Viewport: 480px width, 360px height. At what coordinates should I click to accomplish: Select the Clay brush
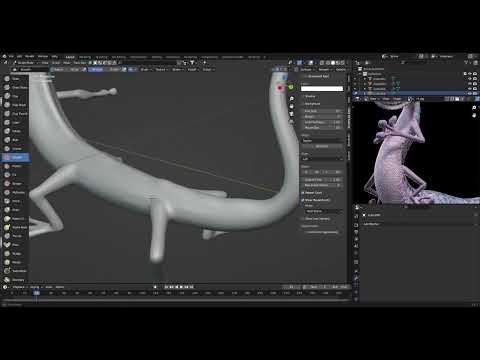(15, 96)
